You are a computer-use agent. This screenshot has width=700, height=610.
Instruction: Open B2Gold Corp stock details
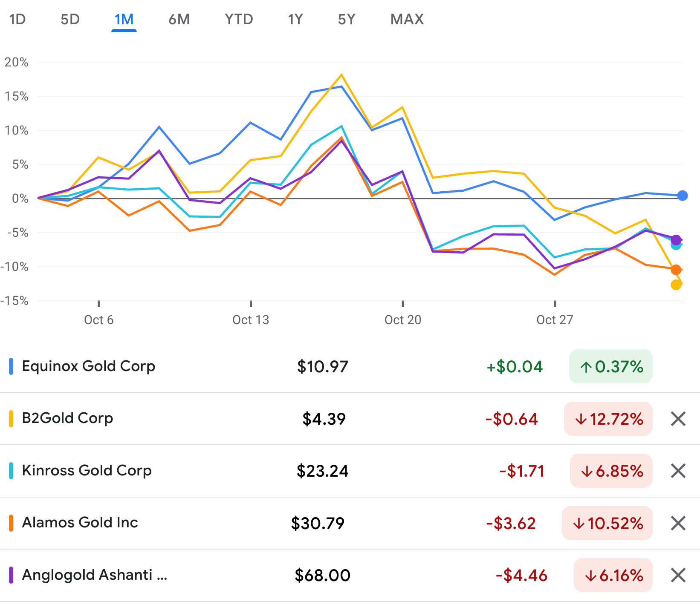pos(67,418)
